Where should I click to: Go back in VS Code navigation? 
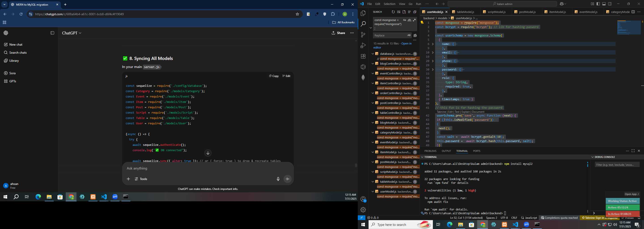[x=437, y=4]
